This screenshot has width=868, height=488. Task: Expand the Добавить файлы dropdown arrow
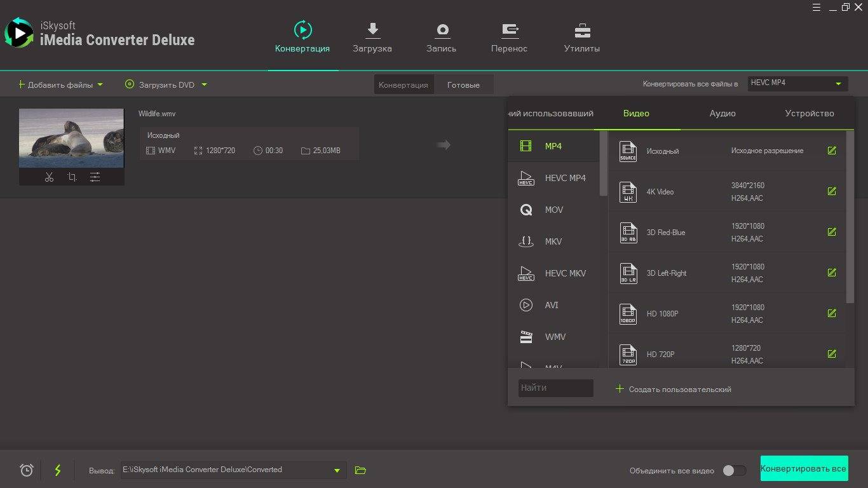coord(100,85)
